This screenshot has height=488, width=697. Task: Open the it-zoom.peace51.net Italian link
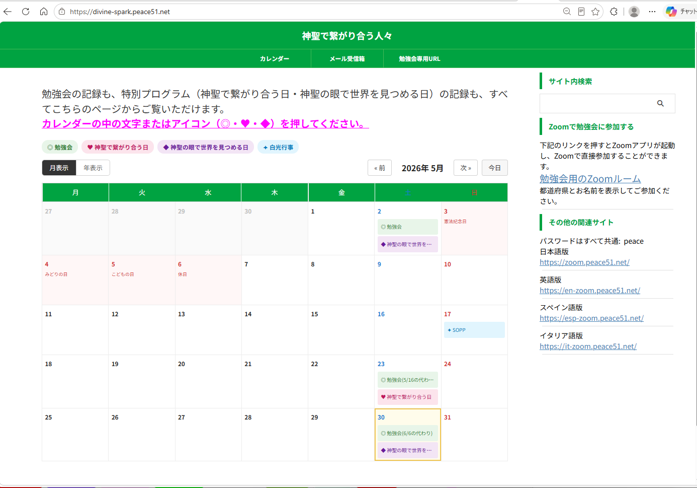coord(588,346)
